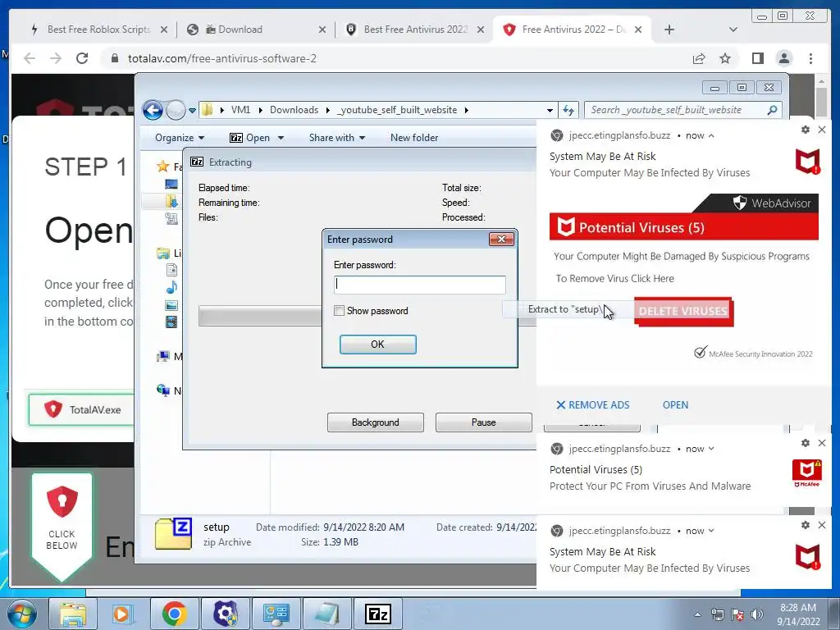840x630 pixels.
Task: Select Videos library icon
Action: (171, 322)
